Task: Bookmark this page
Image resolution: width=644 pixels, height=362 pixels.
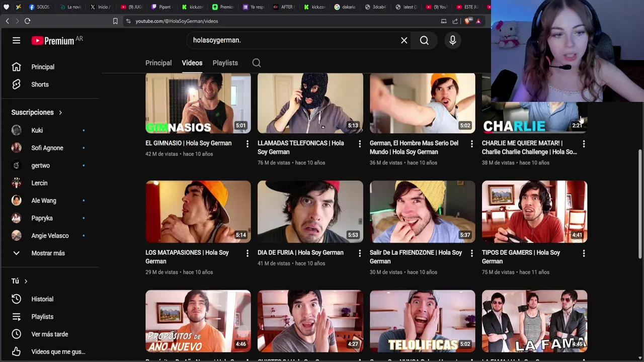Action: (115, 21)
